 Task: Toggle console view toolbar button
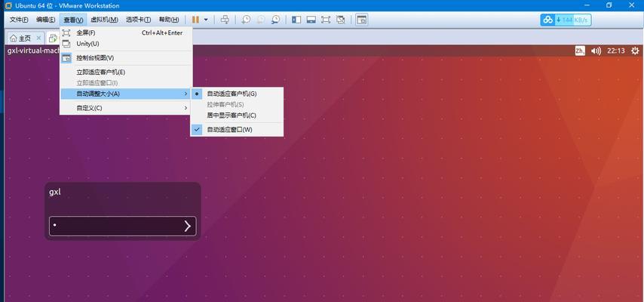pos(361,20)
